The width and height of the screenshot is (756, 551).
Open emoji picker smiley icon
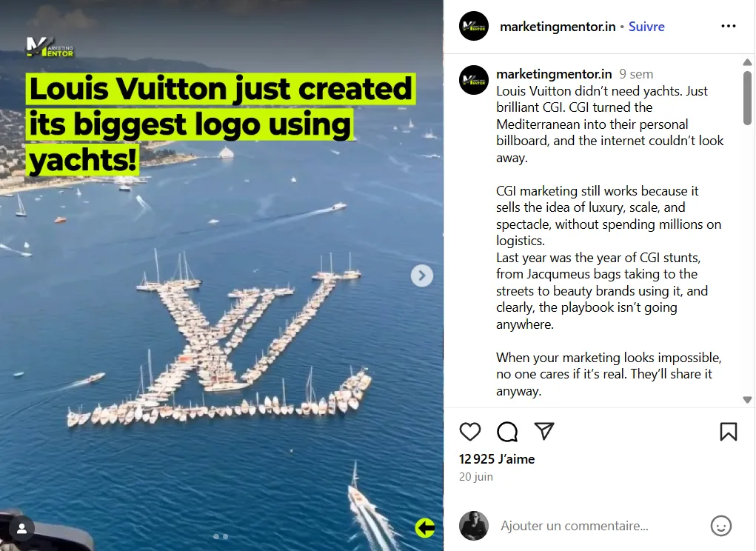[x=720, y=526]
